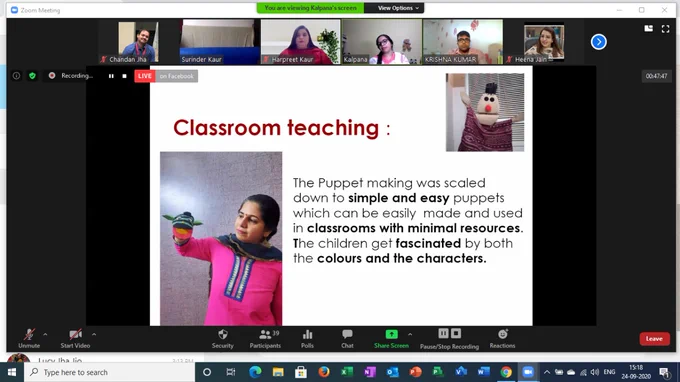
Task: Expand audio options arrow beside Unmute
Action: tap(45, 335)
